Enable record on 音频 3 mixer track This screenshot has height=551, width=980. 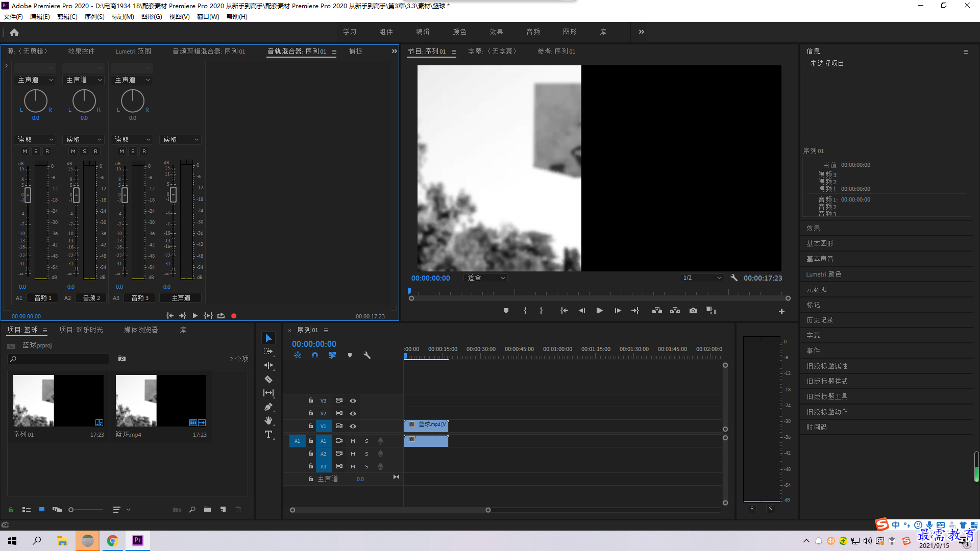[x=144, y=152]
